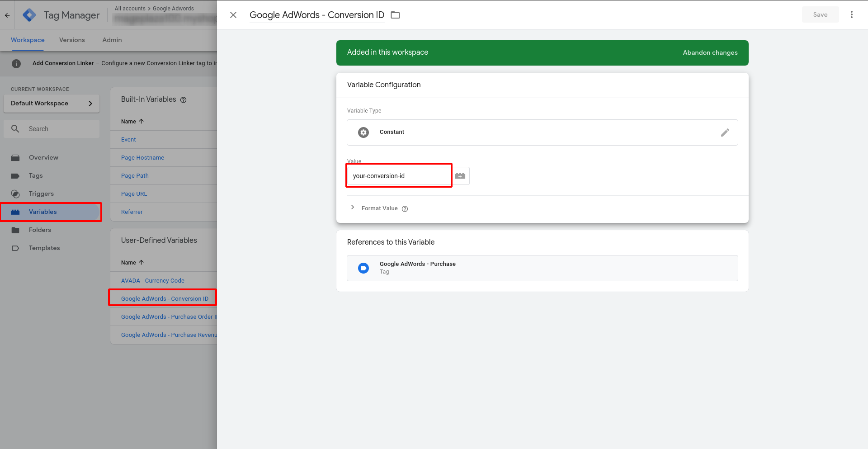
Task: Open the Event built-in variable
Action: pos(128,139)
